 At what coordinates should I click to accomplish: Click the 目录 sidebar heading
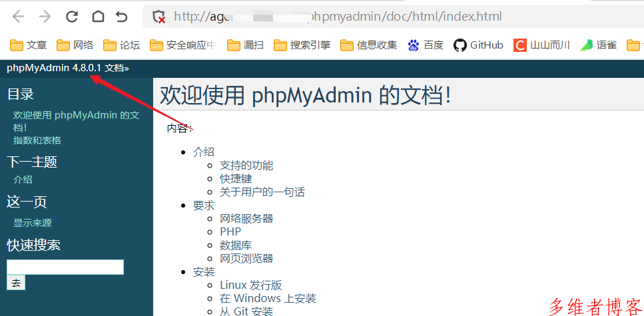[x=20, y=94]
